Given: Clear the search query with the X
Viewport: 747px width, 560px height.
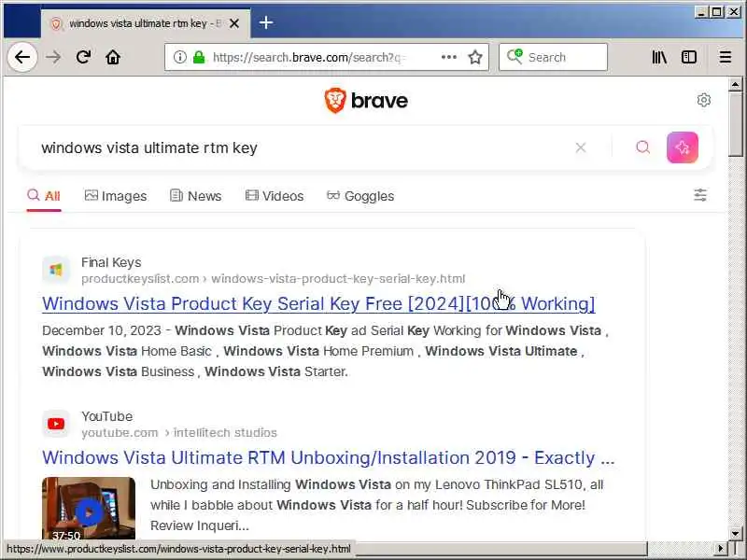Looking at the screenshot, I should click(580, 147).
